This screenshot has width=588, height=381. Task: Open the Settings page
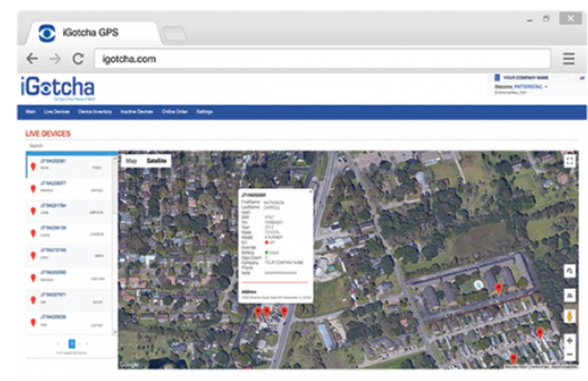205,112
